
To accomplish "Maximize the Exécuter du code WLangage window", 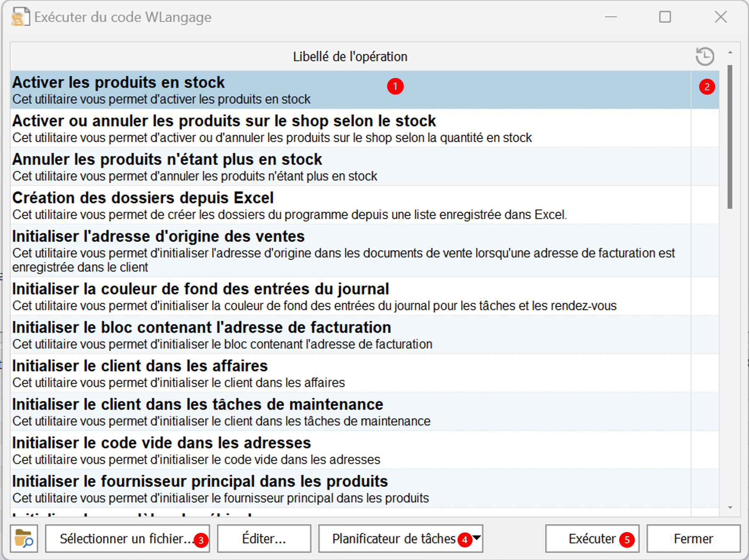I will point(665,17).
